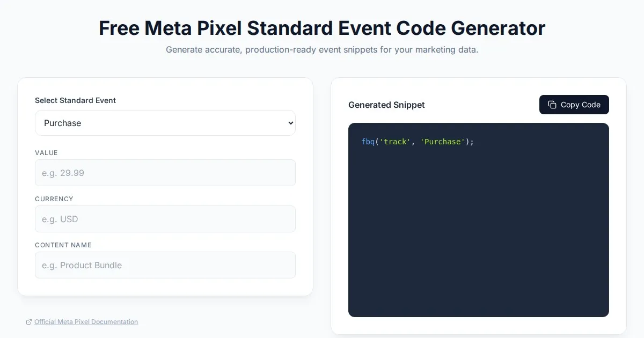Open Official Meta Pixel Documentation link
The width and height of the screenshot is (644, 338).
[x=86, y=322]
